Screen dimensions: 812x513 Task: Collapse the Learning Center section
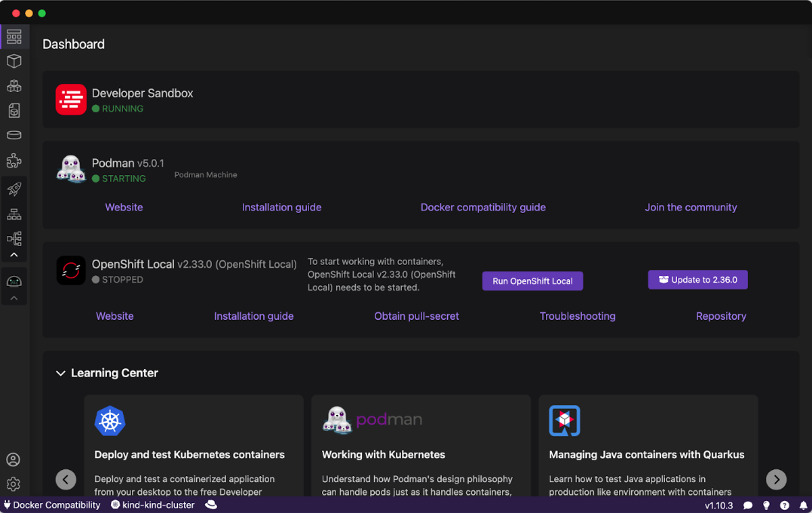pos(61,373)
